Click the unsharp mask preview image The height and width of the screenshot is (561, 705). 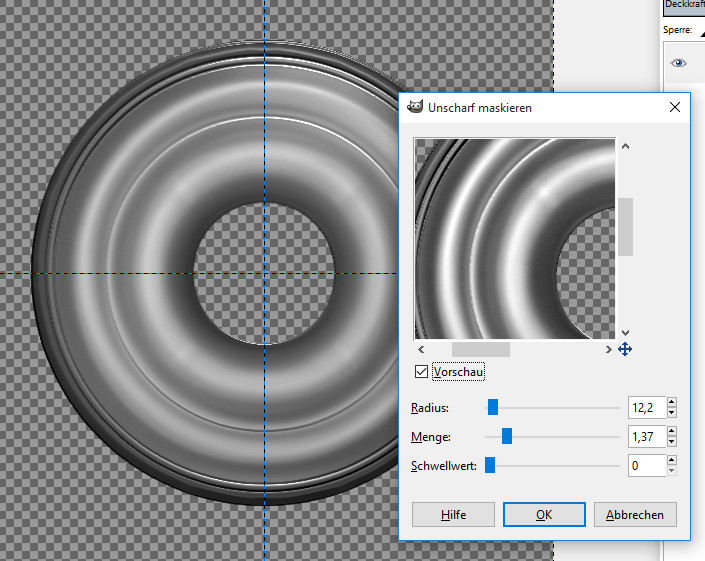[x=515, y=239]
